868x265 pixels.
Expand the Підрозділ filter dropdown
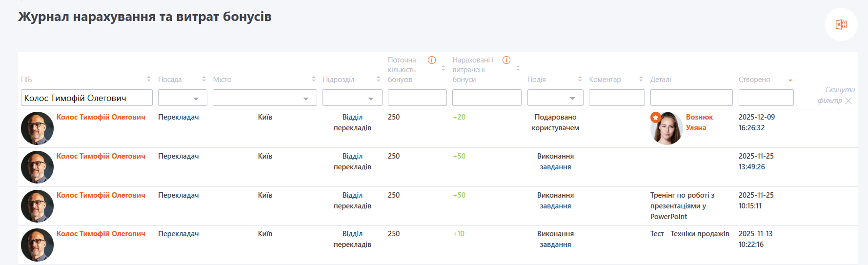(x=352, y=98)
